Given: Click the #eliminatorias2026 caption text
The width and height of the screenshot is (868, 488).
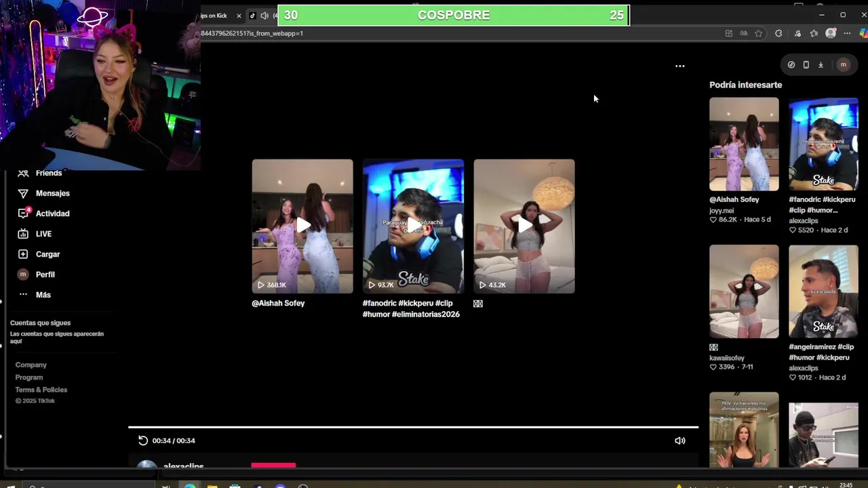Looking at the screenshot, I should (x=426, y=314).
